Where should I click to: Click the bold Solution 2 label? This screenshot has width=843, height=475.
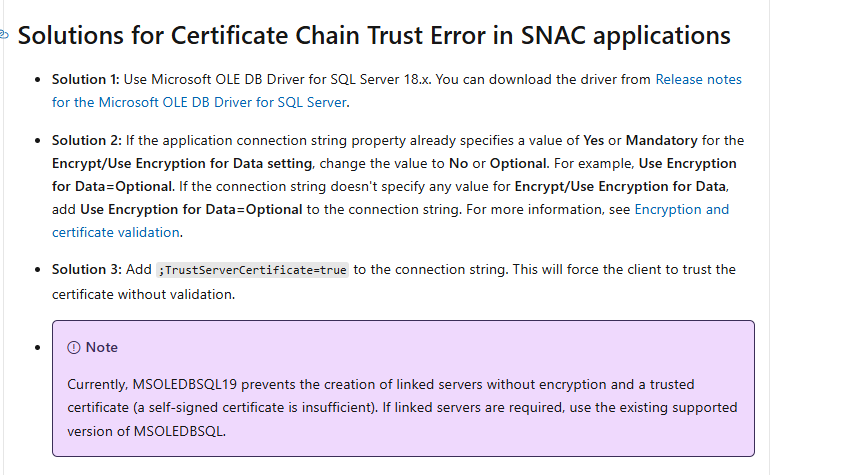(x=87, y=141)
